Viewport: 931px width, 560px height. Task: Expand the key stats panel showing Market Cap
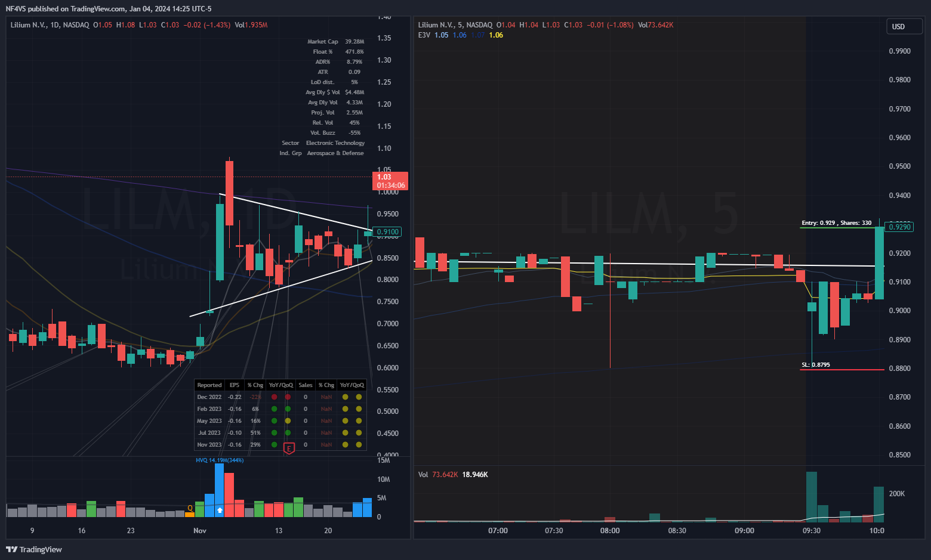322,41
